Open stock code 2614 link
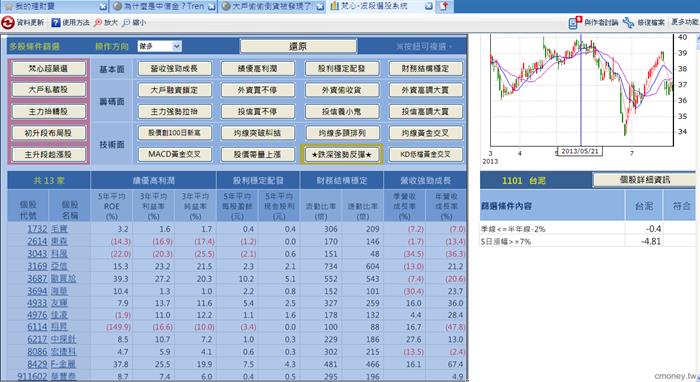700x382 pixels. pos(37,241)
